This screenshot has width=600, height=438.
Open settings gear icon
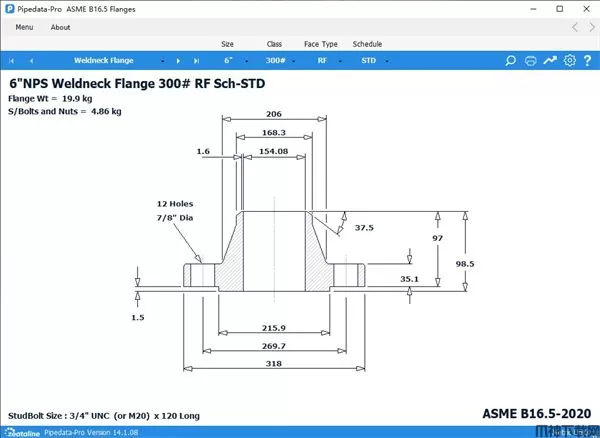pyautogui.click(x=569, y=60)
